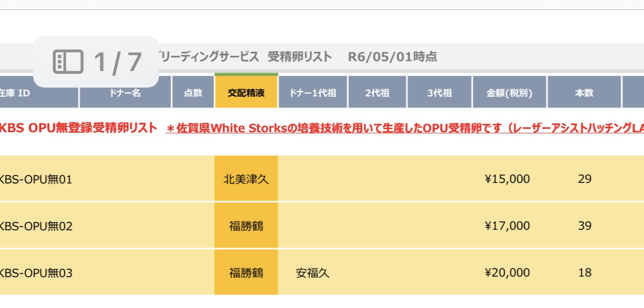Open the underlined White Storks red notice link

pyautogui.click(x=405, y=128)
